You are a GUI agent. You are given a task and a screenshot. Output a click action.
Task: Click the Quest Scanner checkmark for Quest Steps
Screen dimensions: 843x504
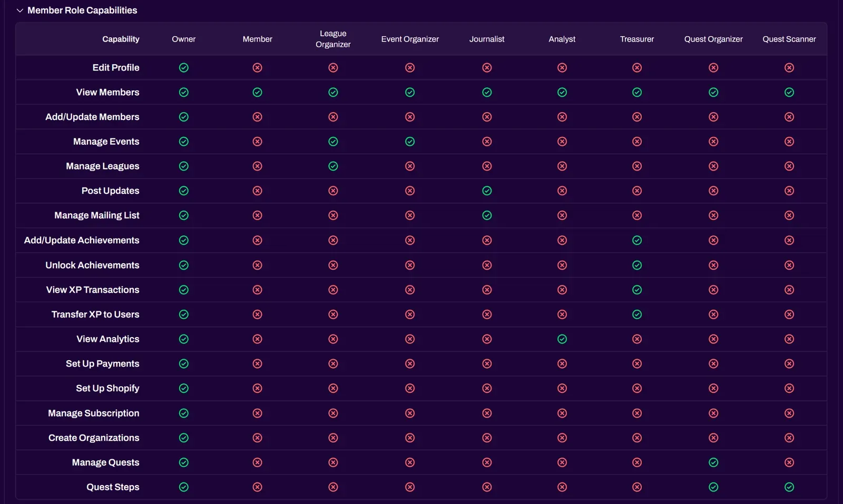(x=789, y=487)
